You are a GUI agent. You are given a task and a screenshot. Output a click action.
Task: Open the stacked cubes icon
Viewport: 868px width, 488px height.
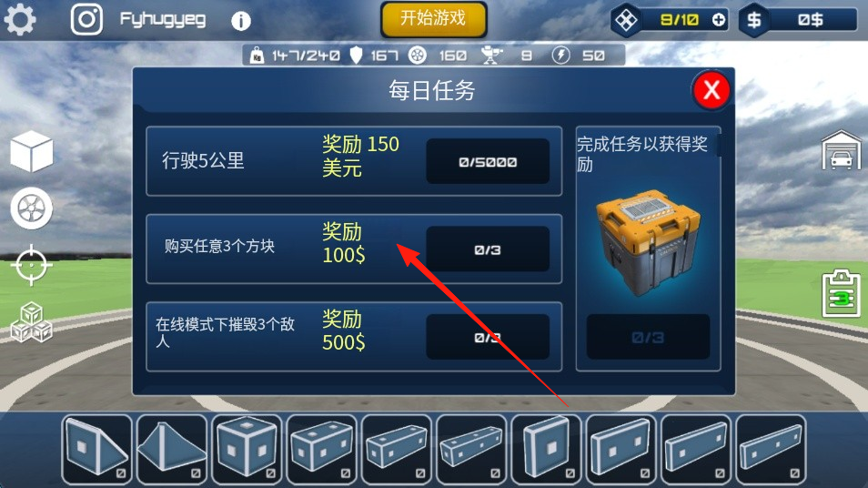32,321
